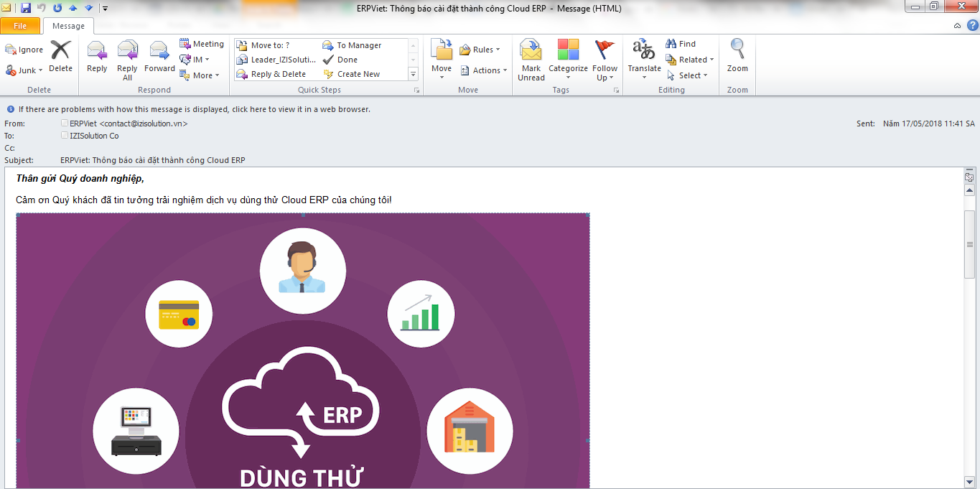The height and width of the screenshot is (489, 980).
Task: Click the greeting 'Thân gửi Quý doanh nghiệp,'
Action: coord(80,179)
